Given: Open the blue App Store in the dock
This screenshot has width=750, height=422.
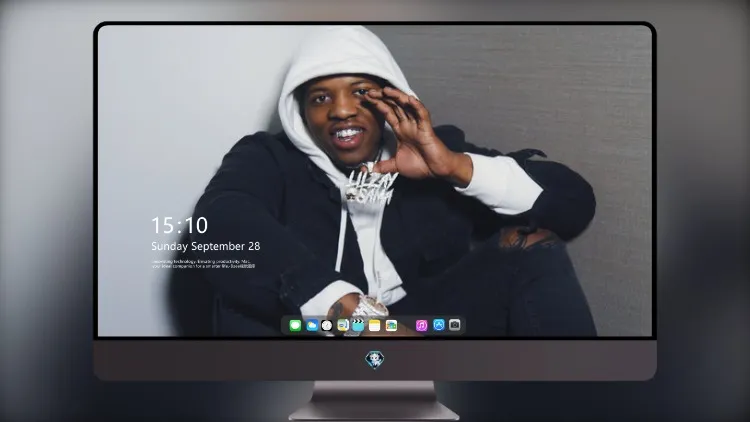Looking at the screenshot, I should point(439,325).
